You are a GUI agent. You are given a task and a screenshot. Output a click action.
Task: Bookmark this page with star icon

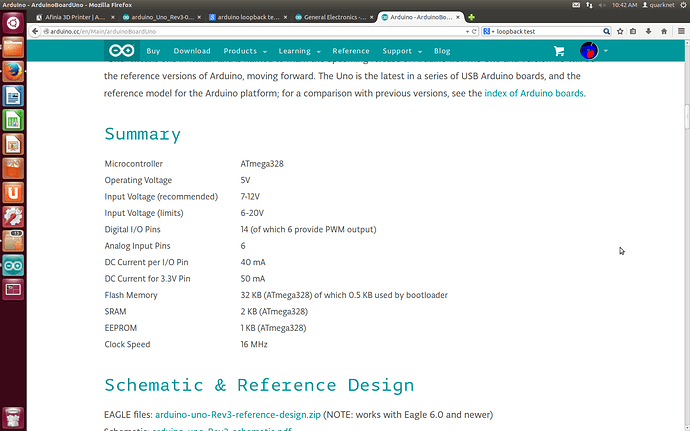click(x=620, y=31)
